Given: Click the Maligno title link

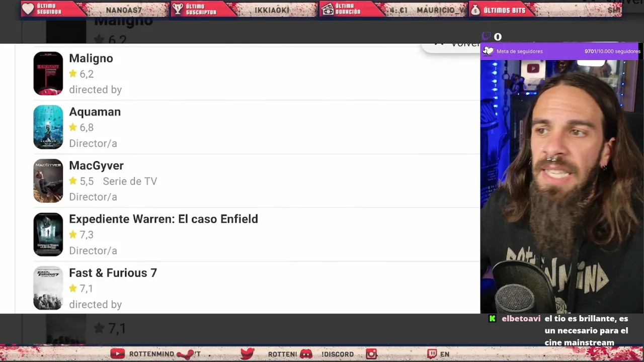Looking at the screenshot, I should (x=91, y=58).
